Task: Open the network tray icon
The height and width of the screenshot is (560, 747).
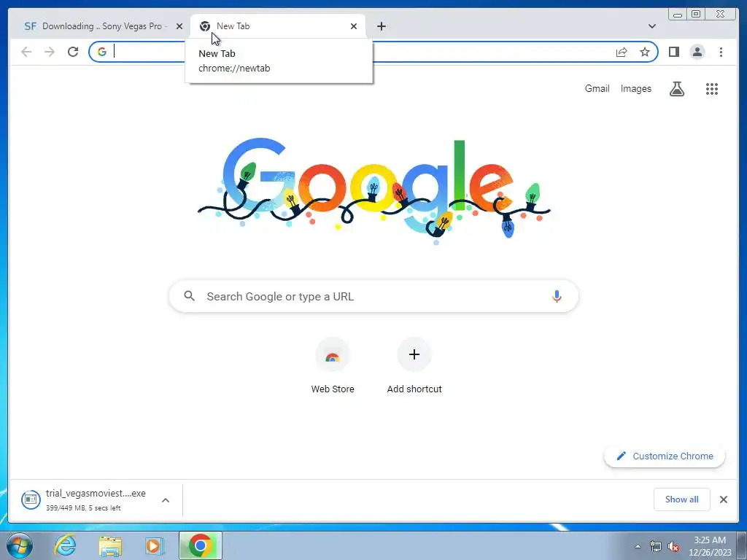Action: click(656, 546)
